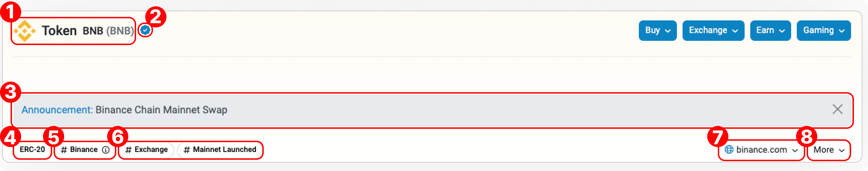Screen dimensions: 868x171
Task: Expand the More options dropdown
Action: pyautogui.click(x=829, y=150)
